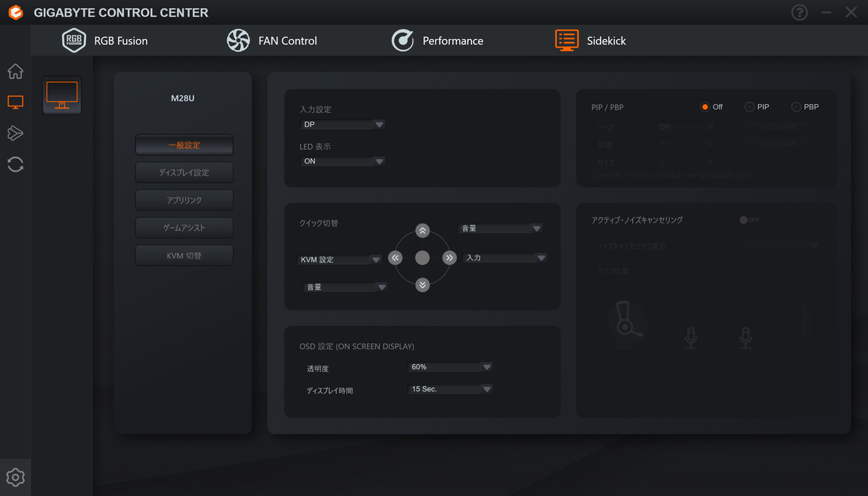Click the Performance gauge icon
The image size is (868, 496).
(402, 40)
